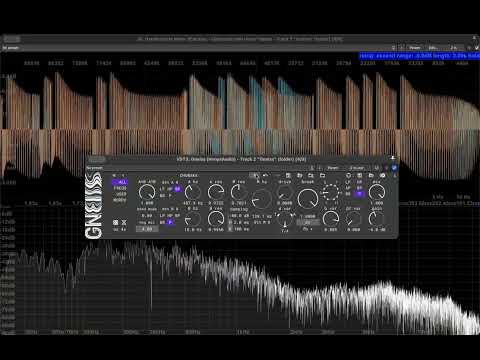Click the right dice randomize icon in Gneiss
Screen dimensions: 480x360
pyautogui.click(x=124, y=222)
